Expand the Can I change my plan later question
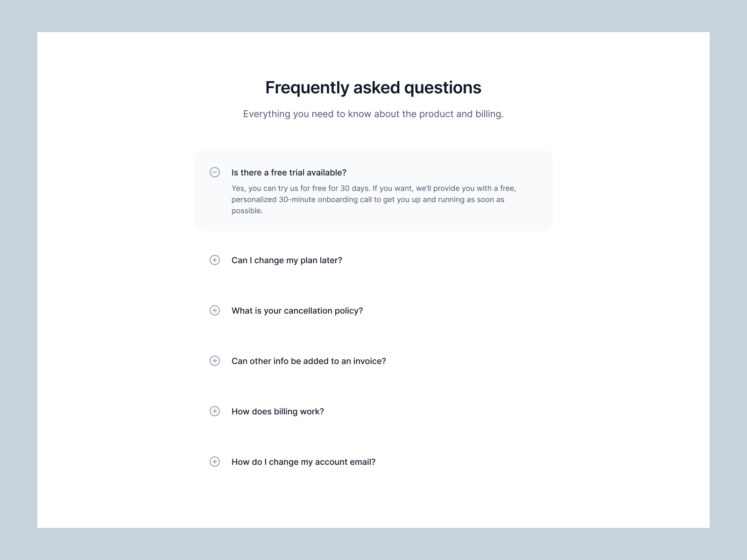747x560 pixels. [x=287, y=260]
